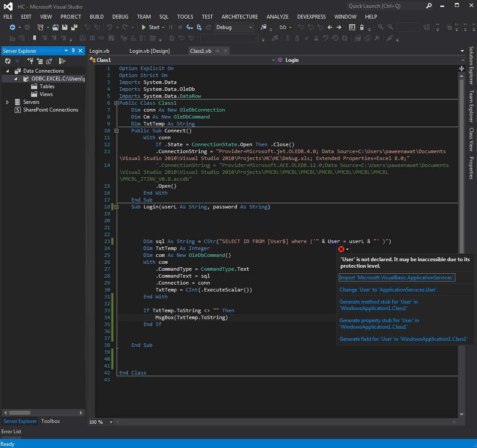Click the Save All icon
The height and width of the screenshot is (448, 477).
pyautogui.click(x=74, y=27)
